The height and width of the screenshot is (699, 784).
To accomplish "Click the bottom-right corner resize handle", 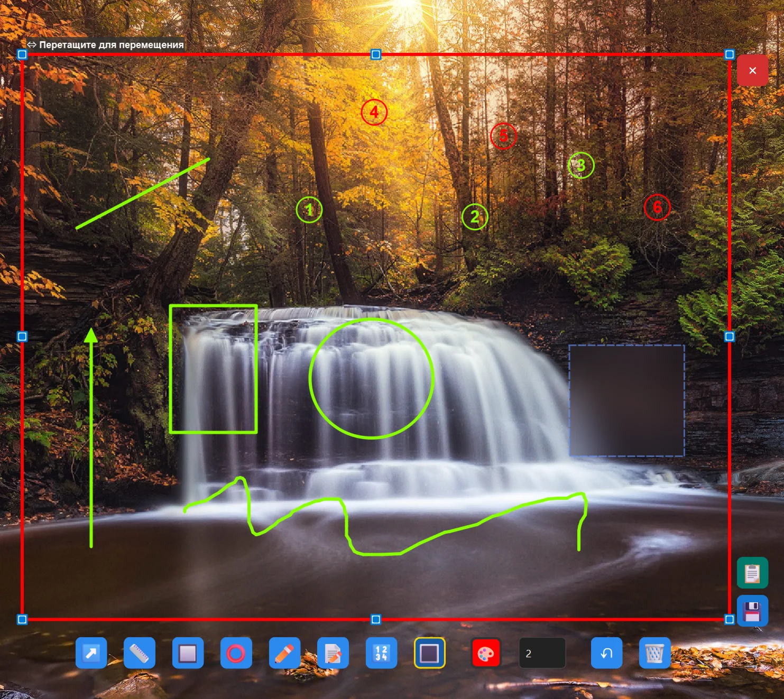I will click(730, 619).
